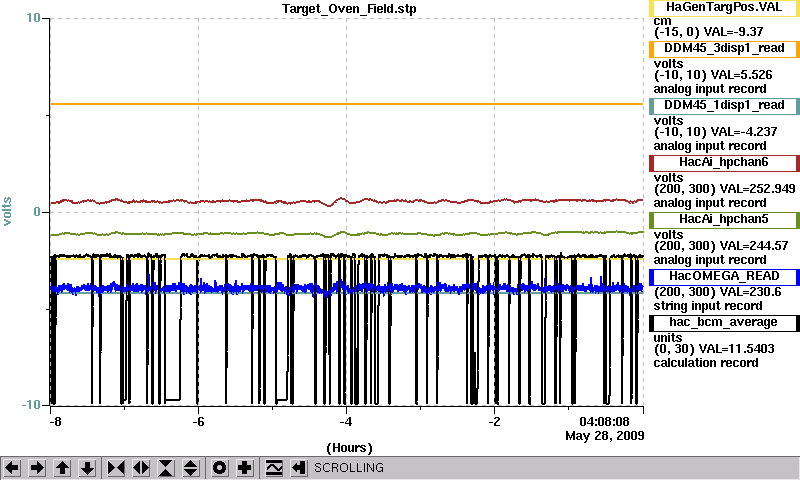Select the HacAi_hpchan5 legend entry
800x480 pixels.
coord(724,220)
